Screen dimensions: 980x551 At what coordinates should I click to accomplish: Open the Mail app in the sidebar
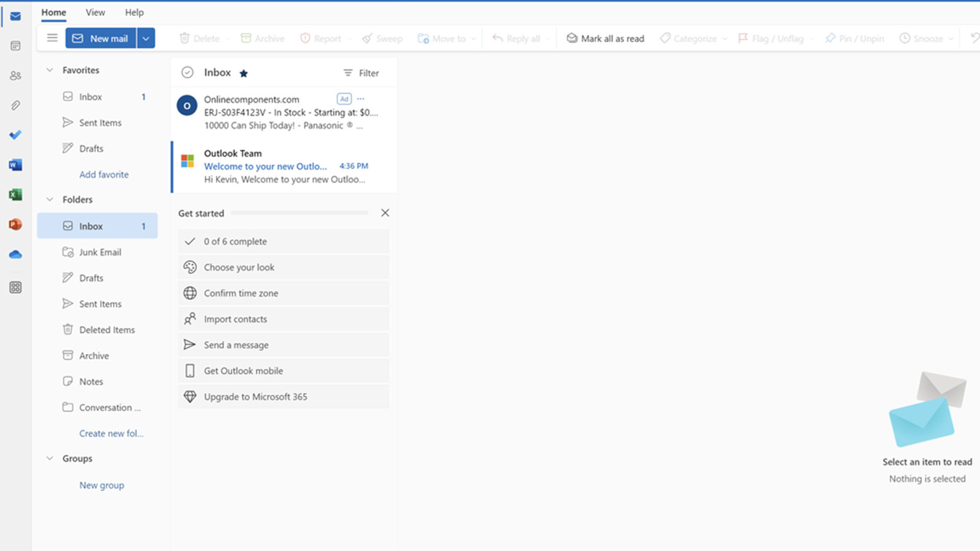click(15, 16)
